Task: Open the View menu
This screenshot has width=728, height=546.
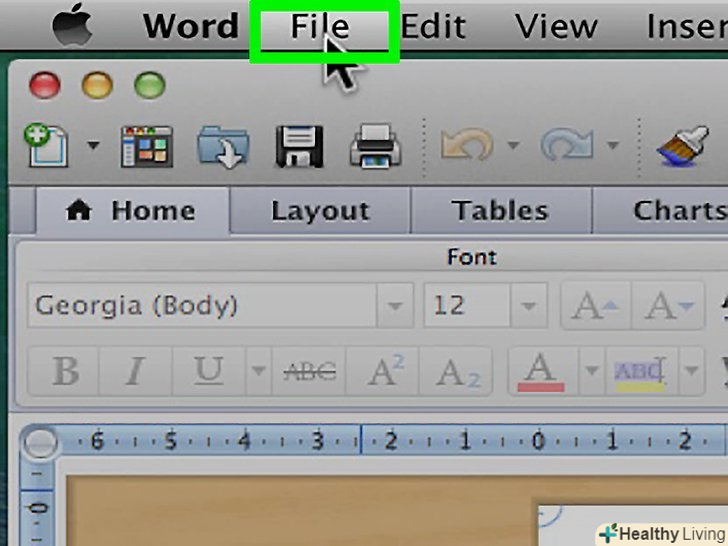Action: [556, 26]
